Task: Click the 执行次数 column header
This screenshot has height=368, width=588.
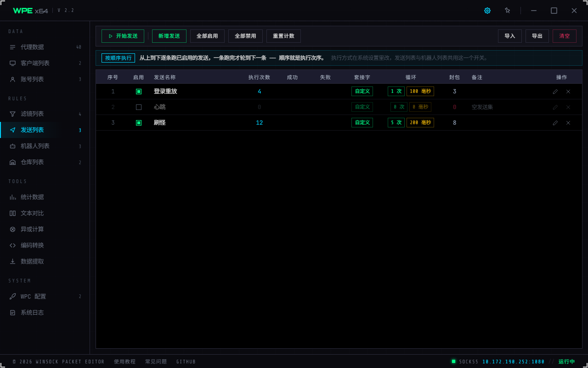Action: click(259, 77)
